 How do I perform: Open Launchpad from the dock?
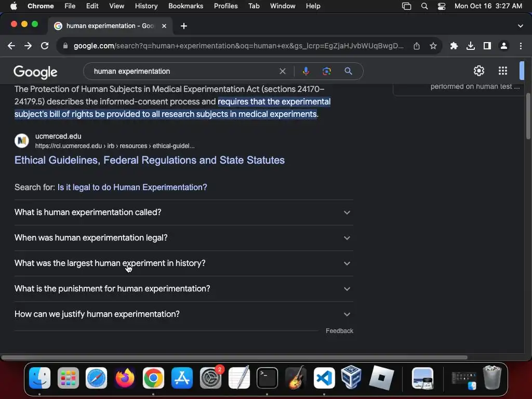pyautogui.click(x=68, y=378)
